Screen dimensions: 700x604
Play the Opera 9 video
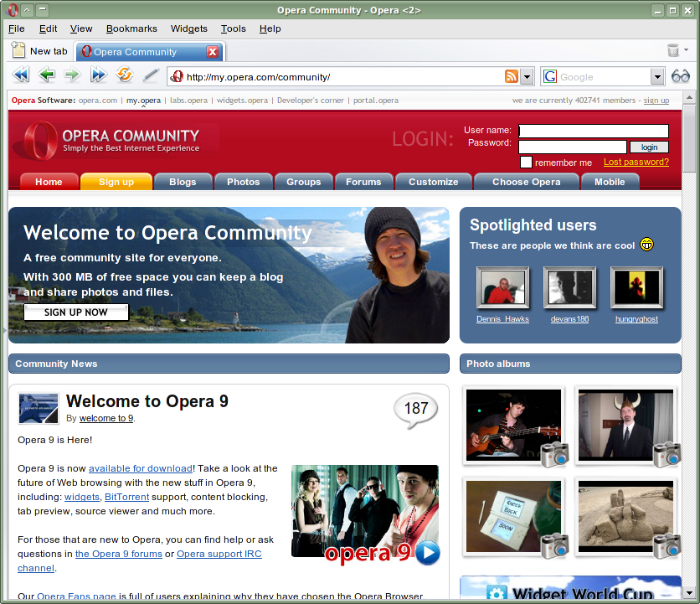[427, 553]
